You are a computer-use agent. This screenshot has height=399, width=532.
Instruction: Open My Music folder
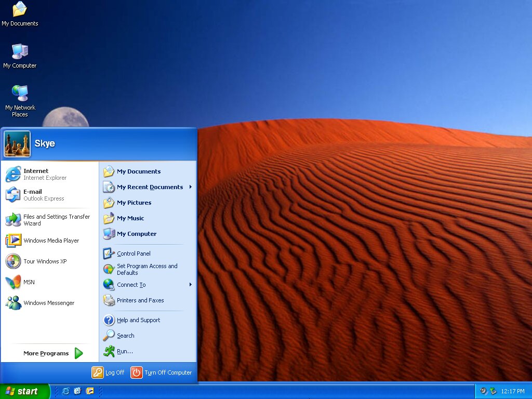[x=148, y=218]
